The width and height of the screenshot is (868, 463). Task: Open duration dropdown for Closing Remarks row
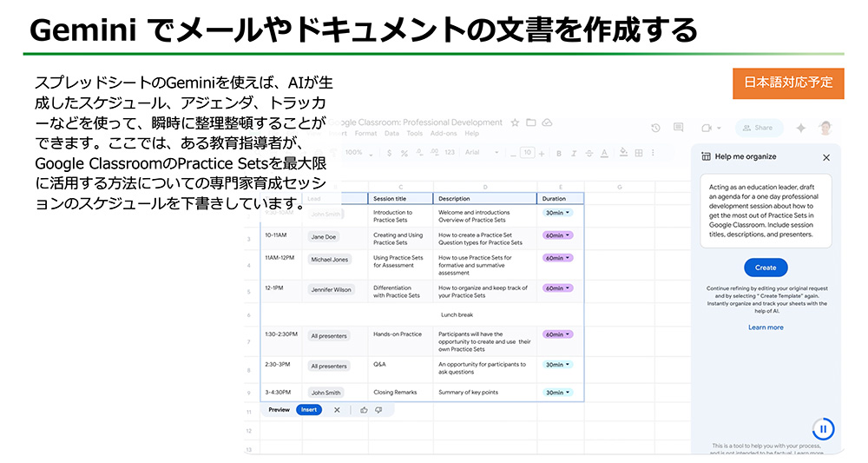click(557, 392)
